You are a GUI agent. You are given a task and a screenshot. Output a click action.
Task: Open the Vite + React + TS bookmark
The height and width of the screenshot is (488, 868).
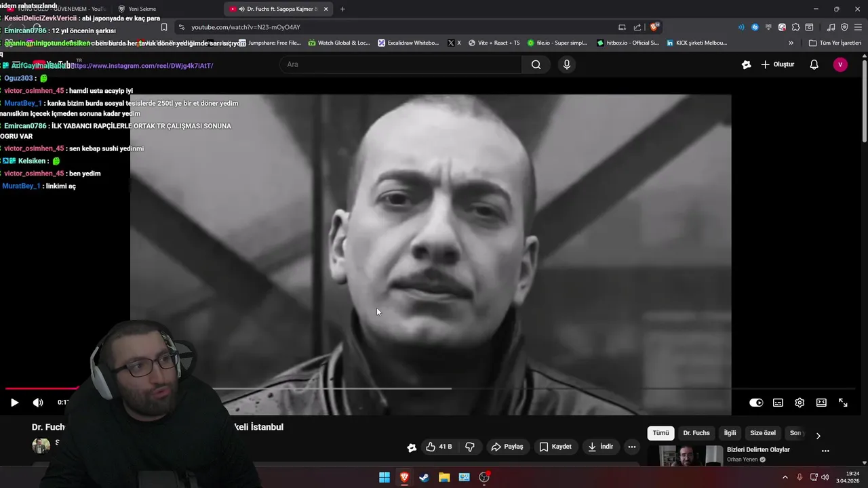494,43
